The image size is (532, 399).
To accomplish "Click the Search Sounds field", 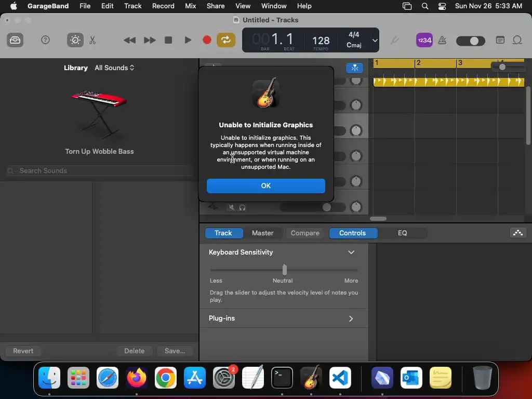I will tap(99, 170).
